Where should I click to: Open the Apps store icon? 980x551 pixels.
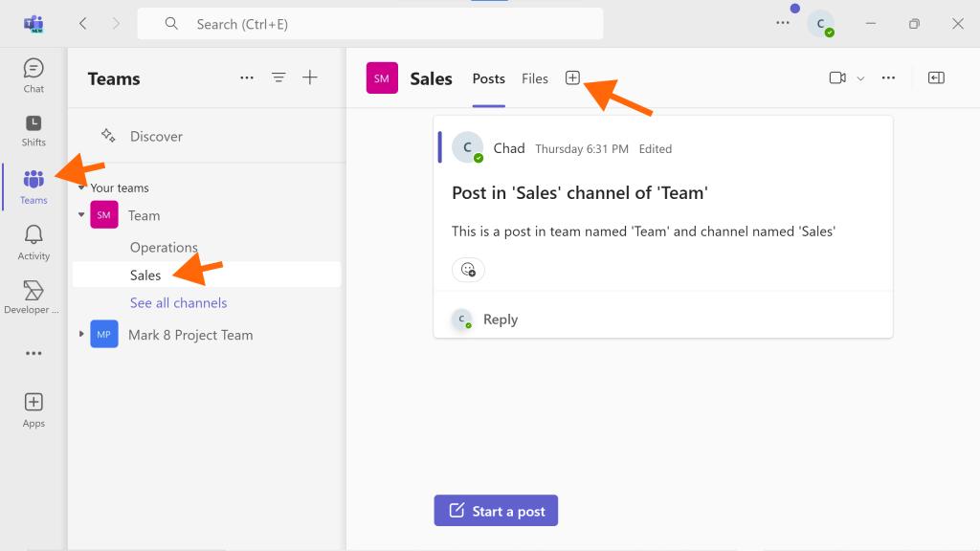[x=33, y=409]
